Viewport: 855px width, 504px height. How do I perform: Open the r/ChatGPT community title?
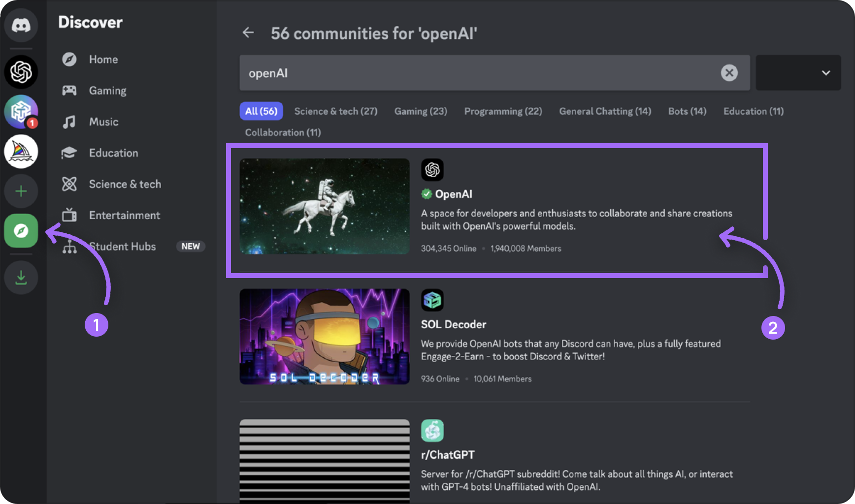(448, 455)
